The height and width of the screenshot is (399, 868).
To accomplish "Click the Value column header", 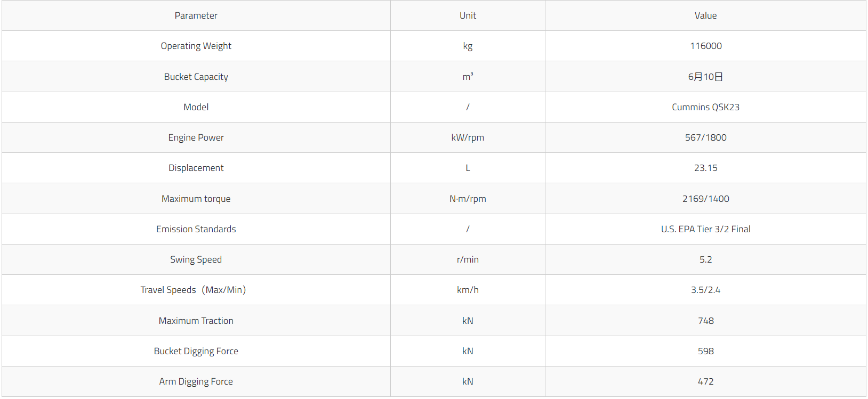I will [x=705, y=15].
